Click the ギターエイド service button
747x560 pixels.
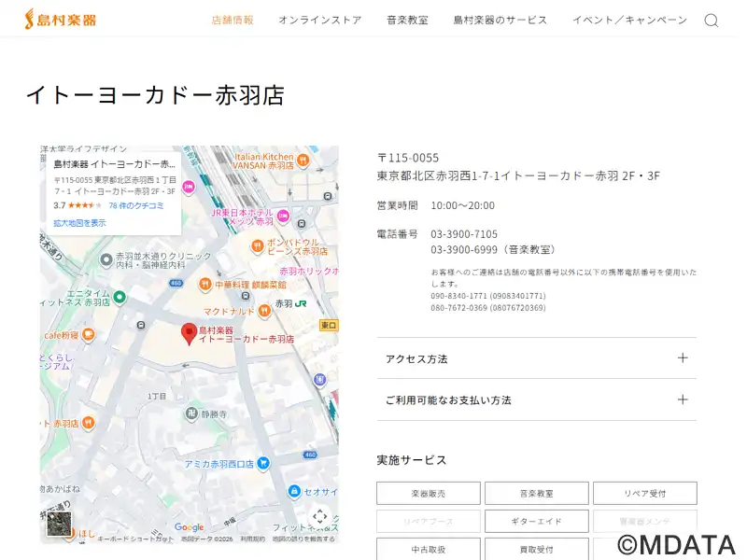(537, 521)
